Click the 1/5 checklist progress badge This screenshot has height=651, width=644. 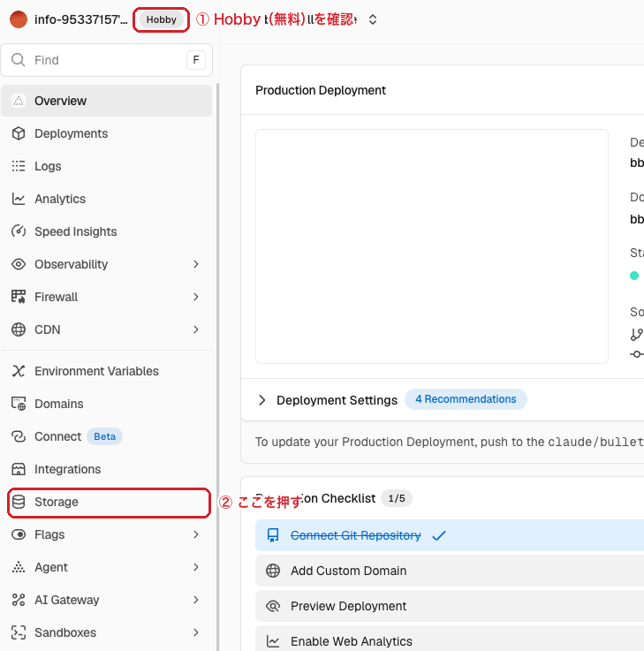pyautogui.click(x=397, y=498)
